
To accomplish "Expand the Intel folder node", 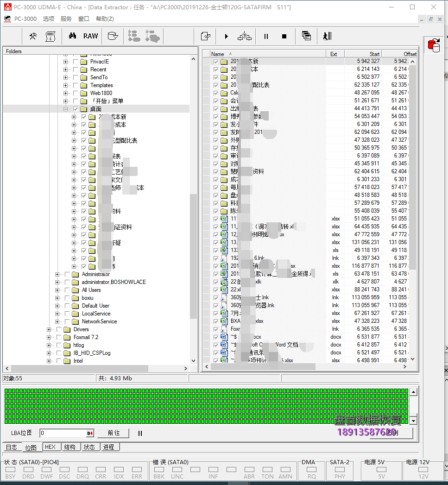I will pos(49,361).
